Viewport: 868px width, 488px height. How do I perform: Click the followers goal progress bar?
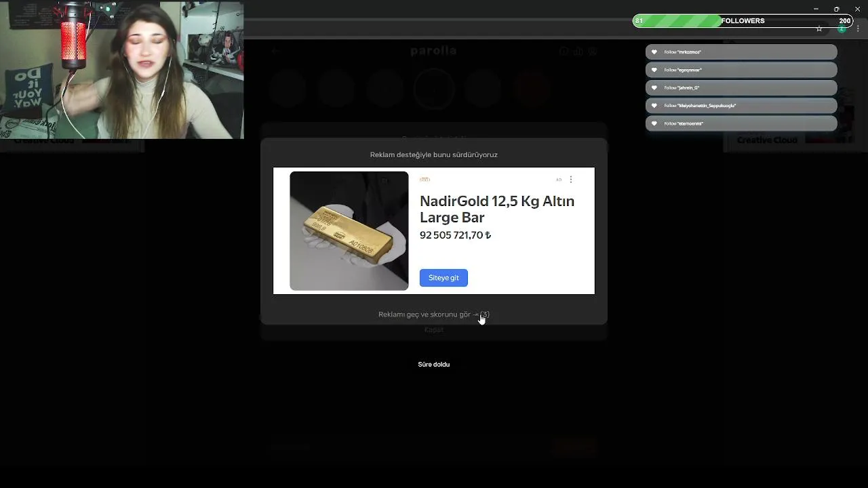[743, 21]
